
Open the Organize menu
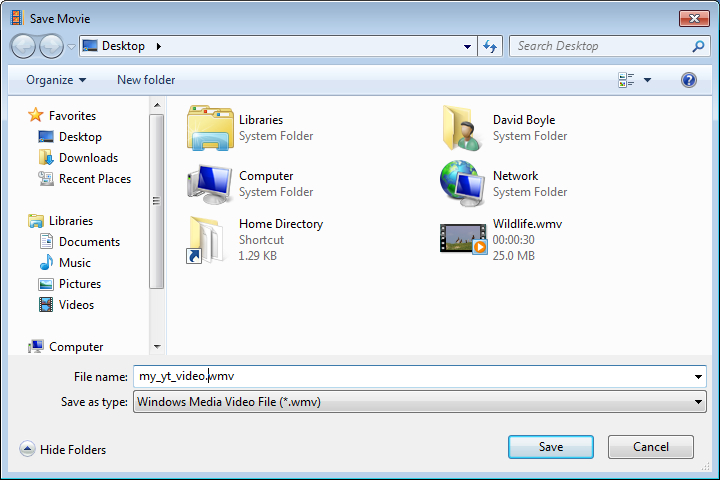56,80
